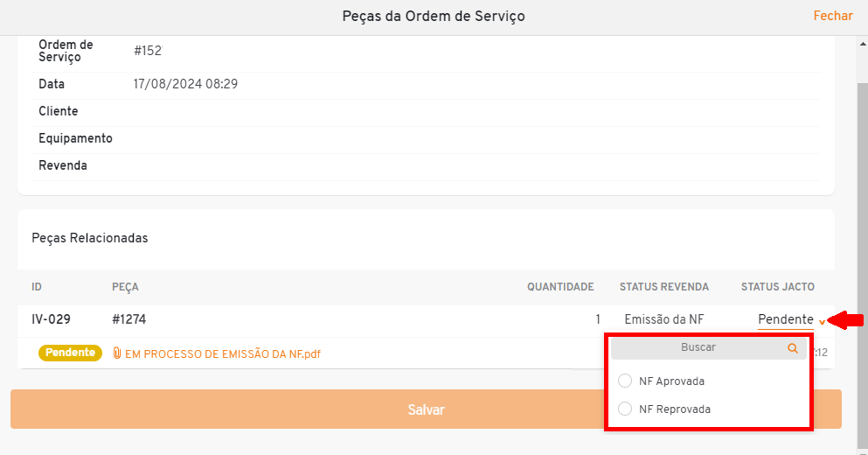Click the yellow Pendente badge

click(70, 353)
